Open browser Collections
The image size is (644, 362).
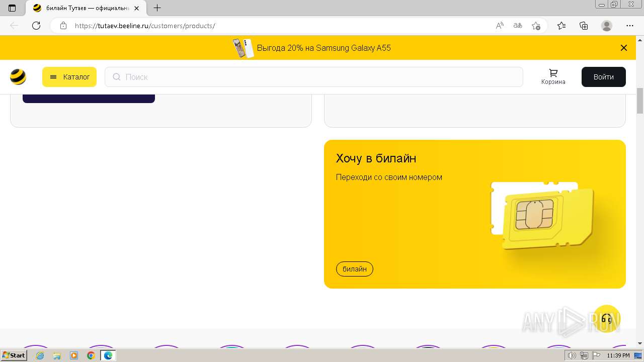coord(584,26)
